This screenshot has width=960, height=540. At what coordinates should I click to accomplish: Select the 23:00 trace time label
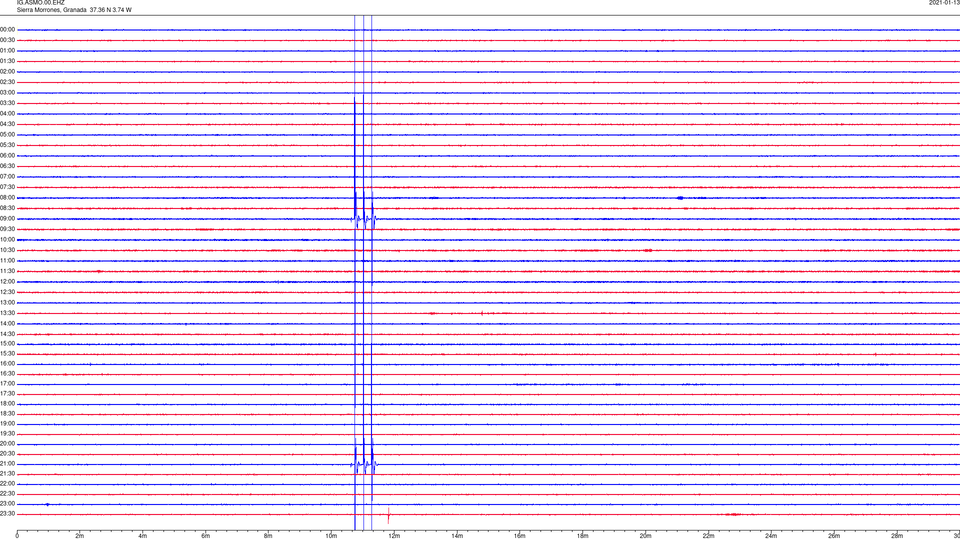tap(7, 504)
